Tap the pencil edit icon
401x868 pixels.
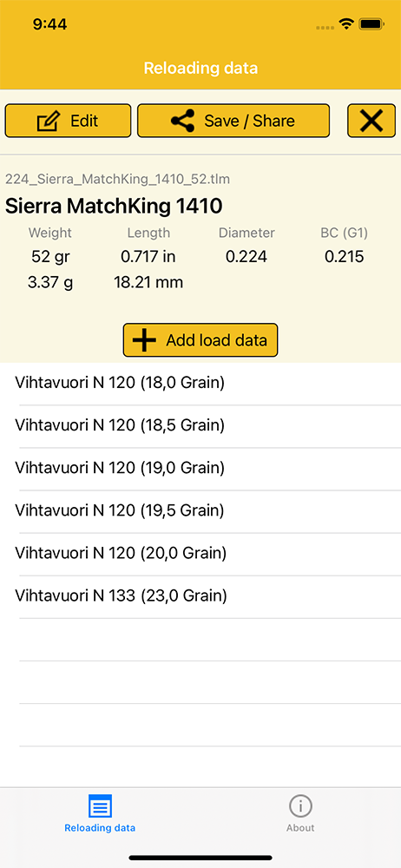(x=49, y=121)
